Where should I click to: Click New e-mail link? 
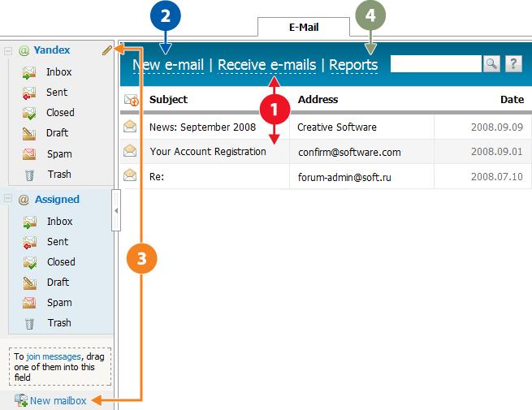[167, 65]
